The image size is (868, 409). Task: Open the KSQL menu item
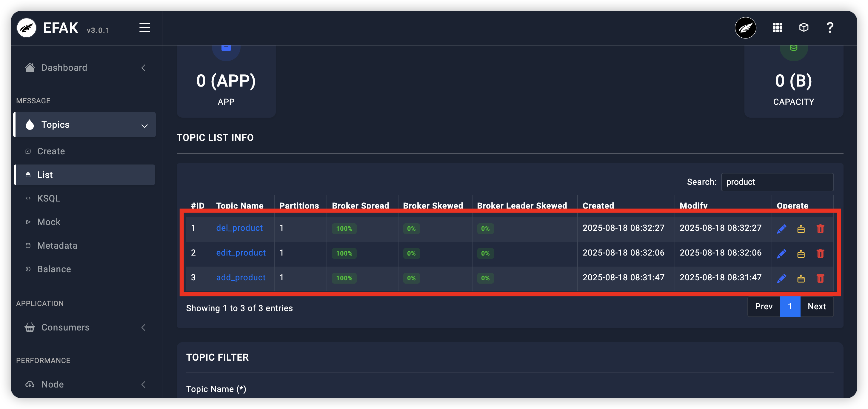84,199
